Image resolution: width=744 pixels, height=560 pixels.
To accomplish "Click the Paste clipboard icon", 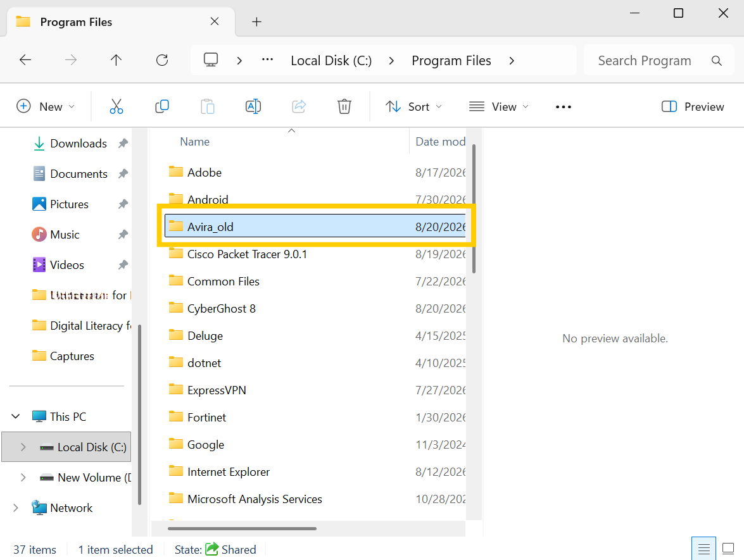I will 207,106.
